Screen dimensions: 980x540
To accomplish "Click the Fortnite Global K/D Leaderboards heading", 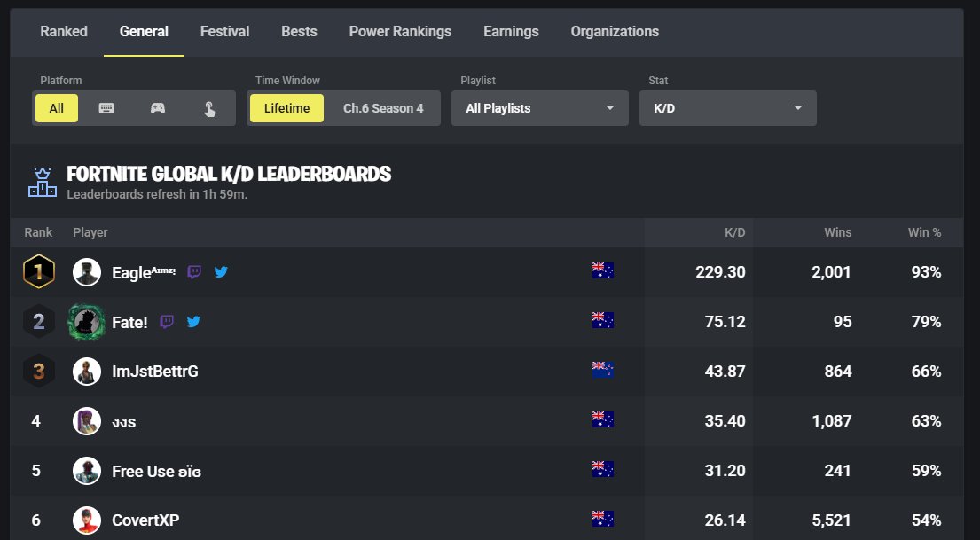I will point(229,174).
